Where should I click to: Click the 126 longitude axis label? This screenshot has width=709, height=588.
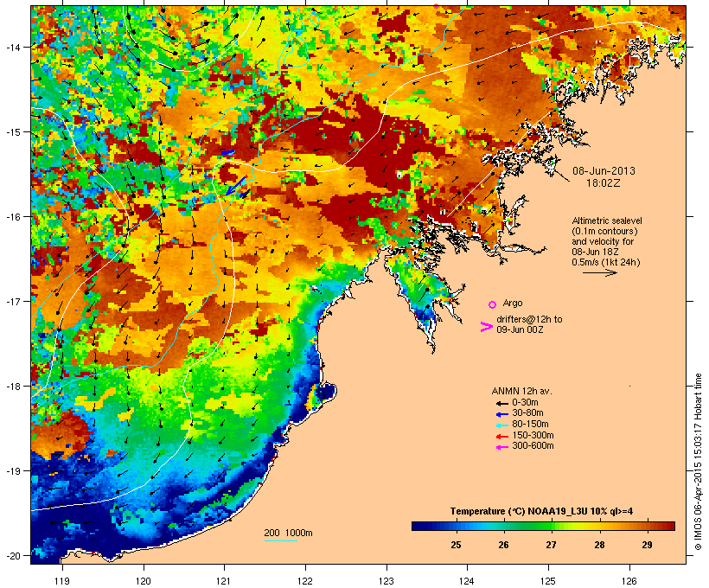click(x=629, y=581)
